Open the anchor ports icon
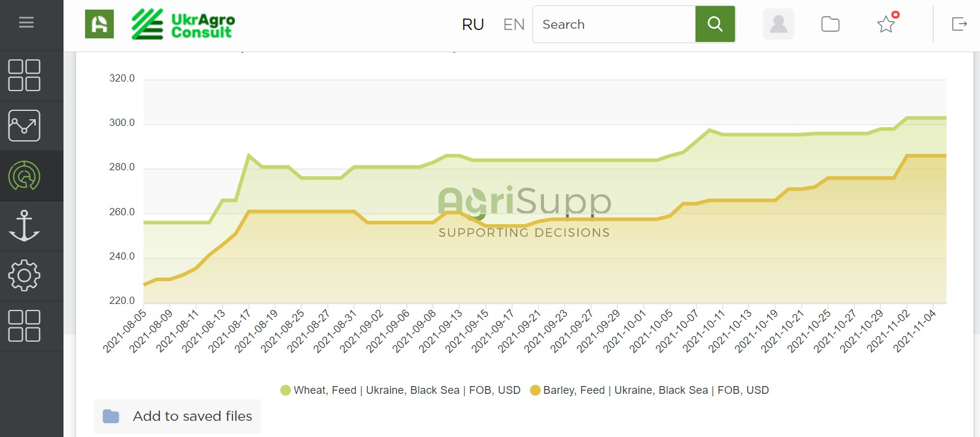Image resolution: width=980 pixels, height=437 pixels. 25,226
